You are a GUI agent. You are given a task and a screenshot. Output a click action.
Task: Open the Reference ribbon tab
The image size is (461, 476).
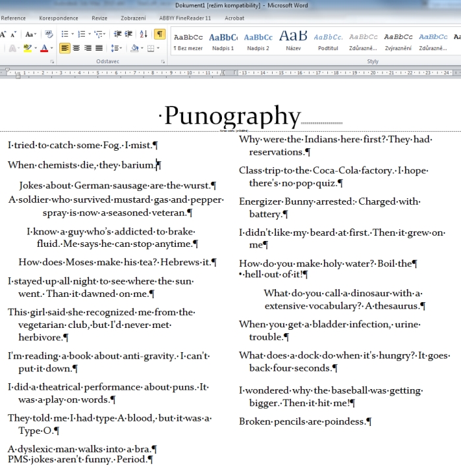tap(13, 18)
